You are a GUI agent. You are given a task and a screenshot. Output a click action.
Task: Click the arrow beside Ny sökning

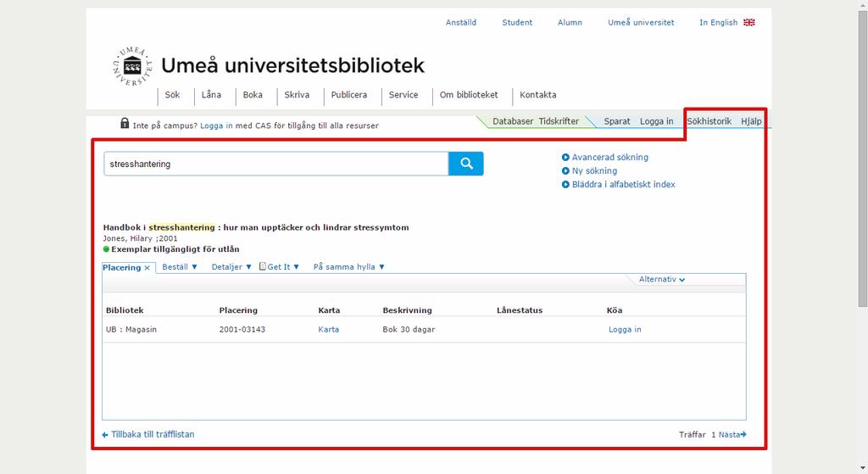tap(565, 171)
